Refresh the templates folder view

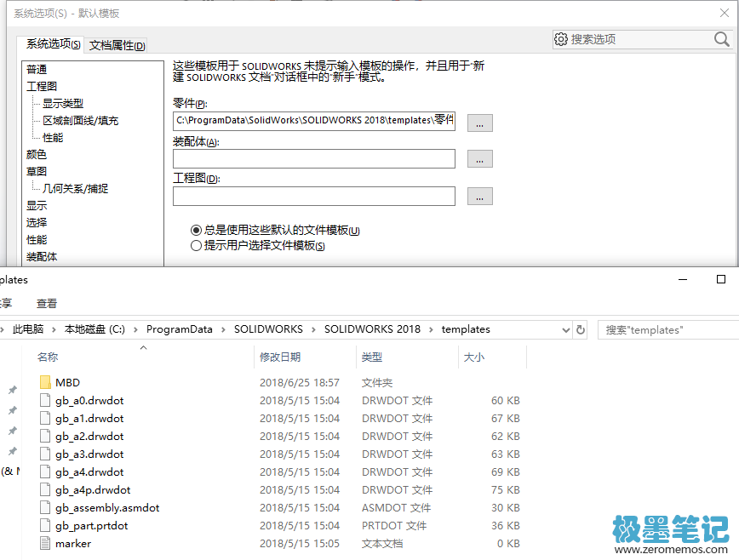(581, 329)
